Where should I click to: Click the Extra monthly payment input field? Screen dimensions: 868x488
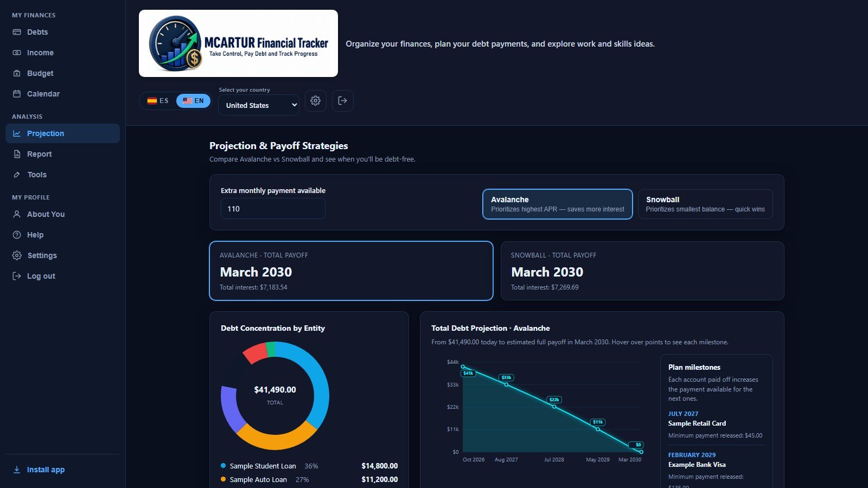[x=273, y=209]
